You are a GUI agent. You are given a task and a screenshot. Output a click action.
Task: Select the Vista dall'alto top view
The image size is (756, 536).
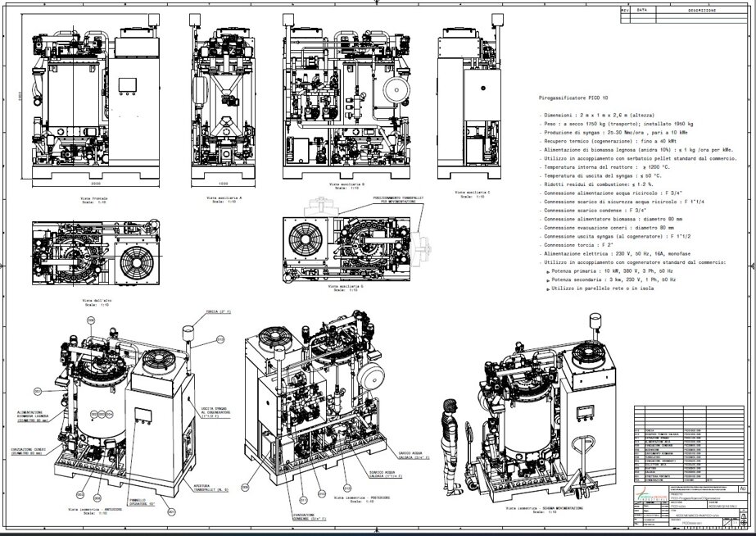point(96,252)
